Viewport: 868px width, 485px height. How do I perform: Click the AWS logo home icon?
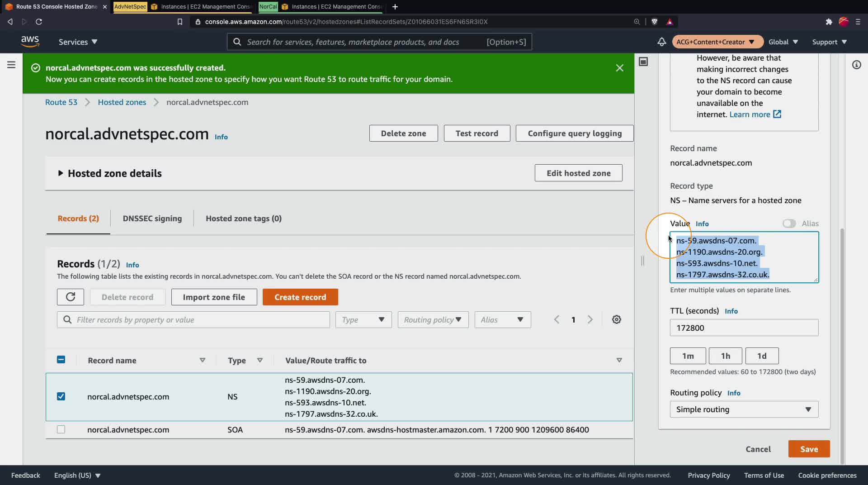pyautogui.click(x=30, y=42)
